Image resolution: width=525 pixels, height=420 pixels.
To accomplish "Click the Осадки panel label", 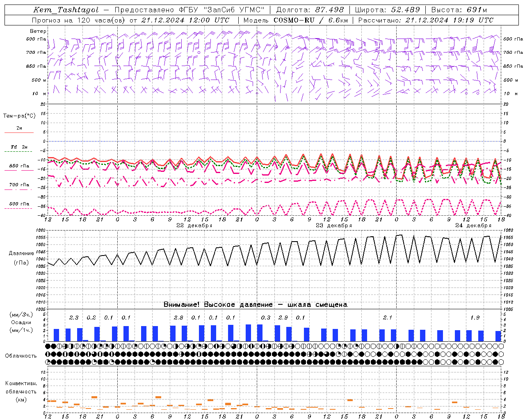I will click(21, 323).
